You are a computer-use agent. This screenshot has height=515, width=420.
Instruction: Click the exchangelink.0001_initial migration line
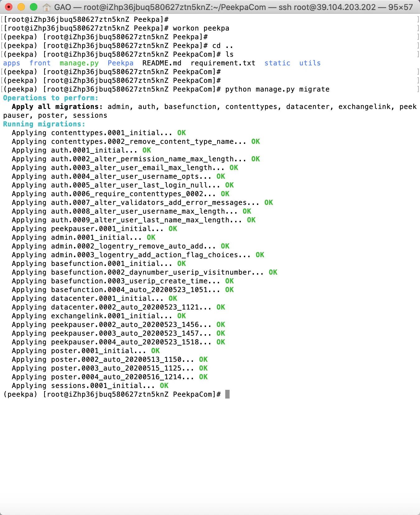tap(99, 316)
